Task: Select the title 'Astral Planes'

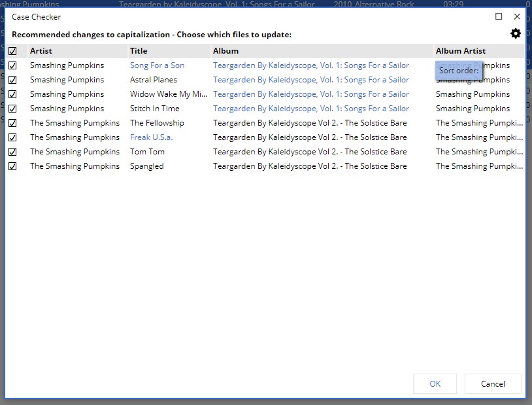Action: tap(154, 80)
